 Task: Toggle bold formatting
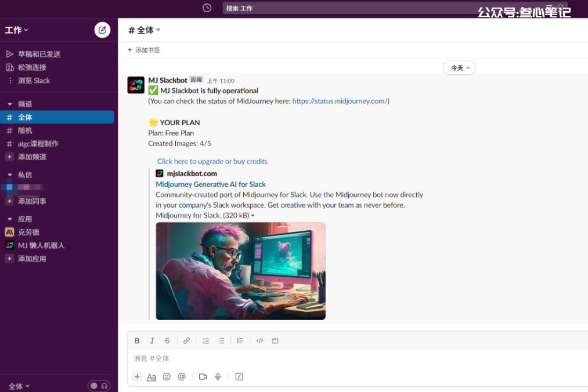click(x=137, y=340)
